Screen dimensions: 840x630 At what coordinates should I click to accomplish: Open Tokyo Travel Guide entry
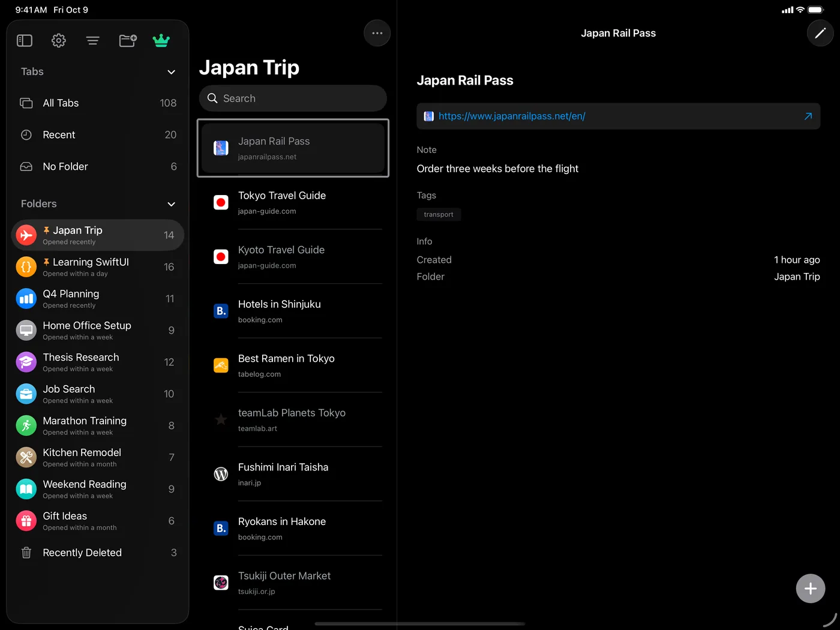pyautogui.click(x=293, y=202)
